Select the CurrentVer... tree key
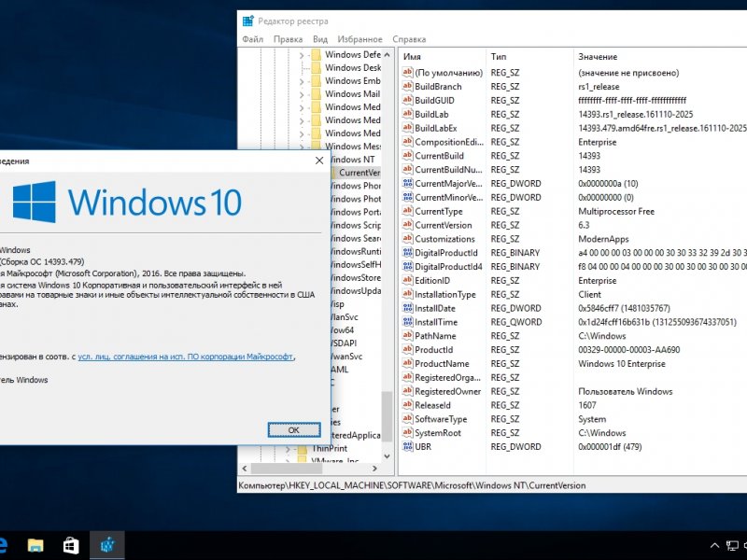Screen dimensions: 747x560 pyautogui.click(x=359, y=173)
